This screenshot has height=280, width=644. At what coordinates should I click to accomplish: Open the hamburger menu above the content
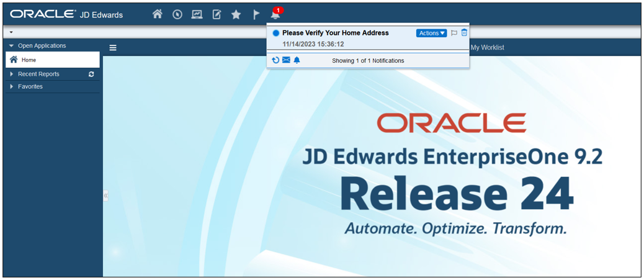tap(113, 48)
